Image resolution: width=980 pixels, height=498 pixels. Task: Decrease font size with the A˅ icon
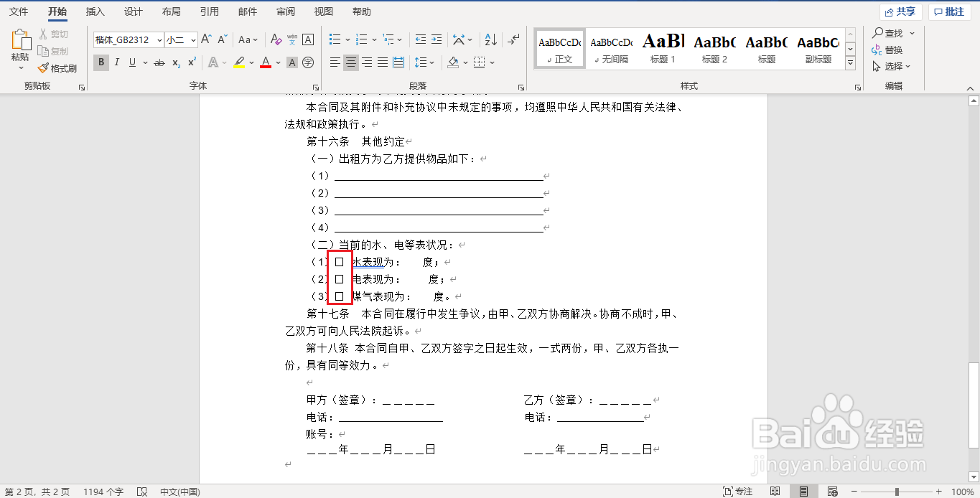coord(223,39)
